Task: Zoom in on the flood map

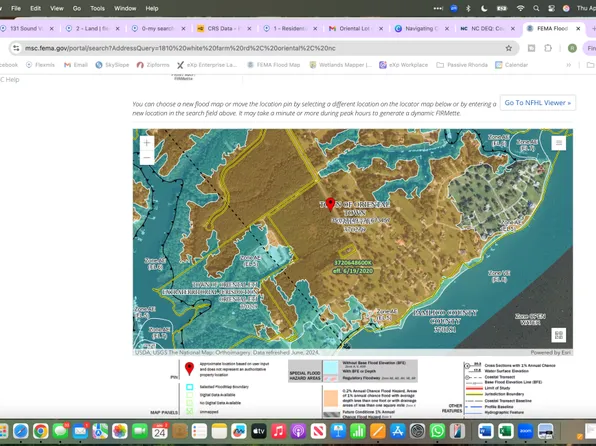Action: pyautogui.click(x=147, y=143)
